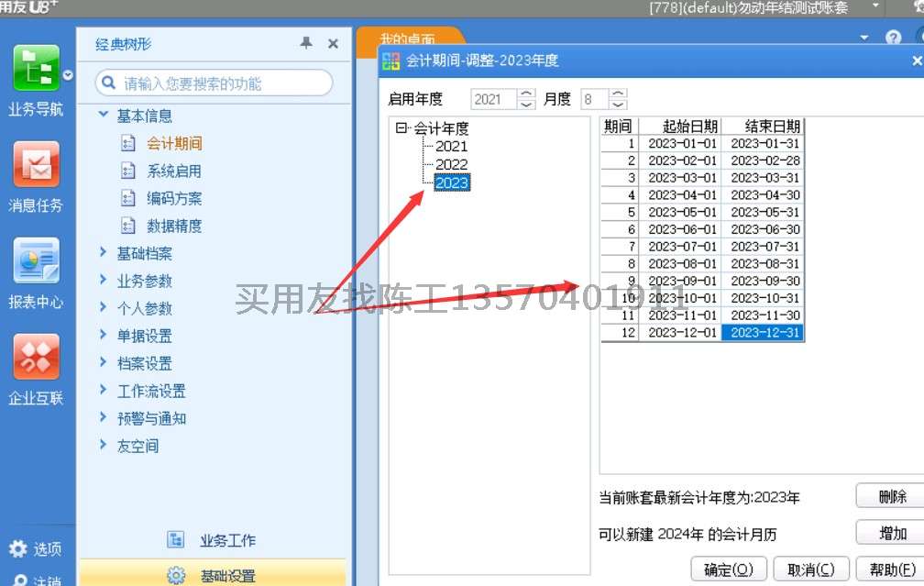The height and width of the screenshot is (586, 924).
Task: Switch to 基础设置 section
Action: click(228, 576)
